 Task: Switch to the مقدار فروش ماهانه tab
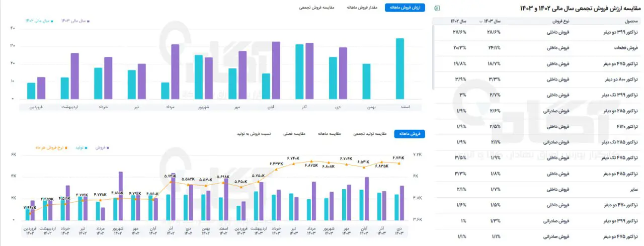362,8
